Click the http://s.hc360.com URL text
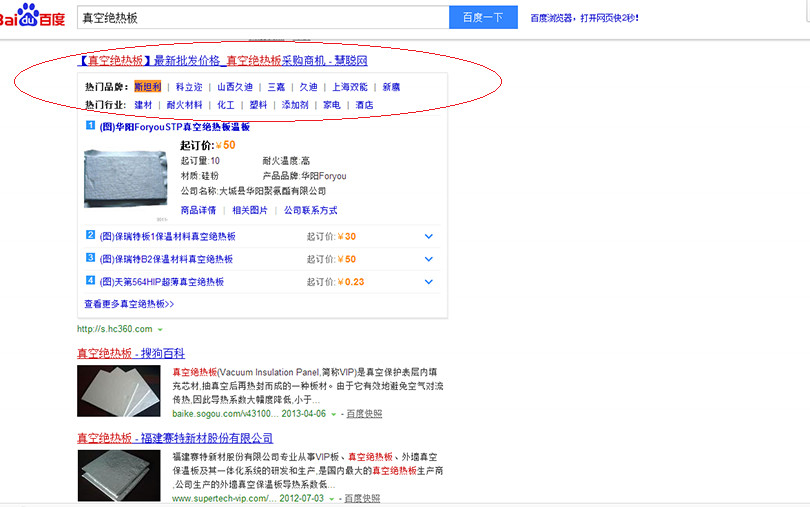 115,329
